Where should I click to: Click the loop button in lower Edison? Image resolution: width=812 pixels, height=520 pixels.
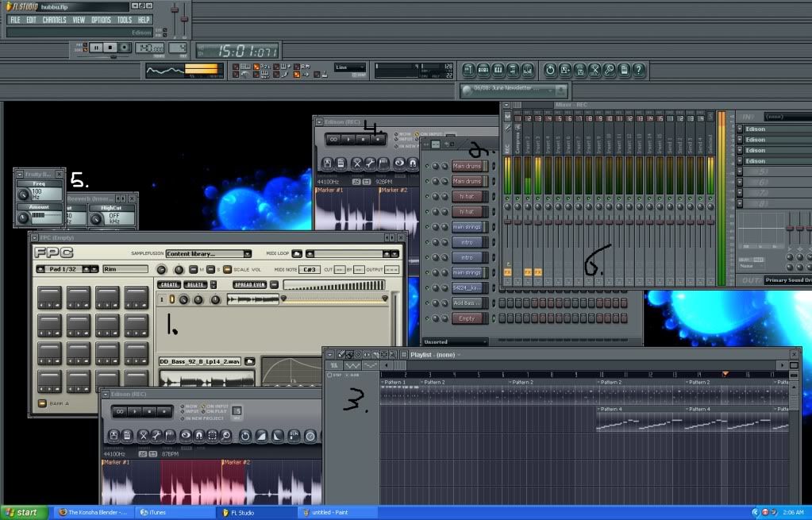tap(119, 411)
